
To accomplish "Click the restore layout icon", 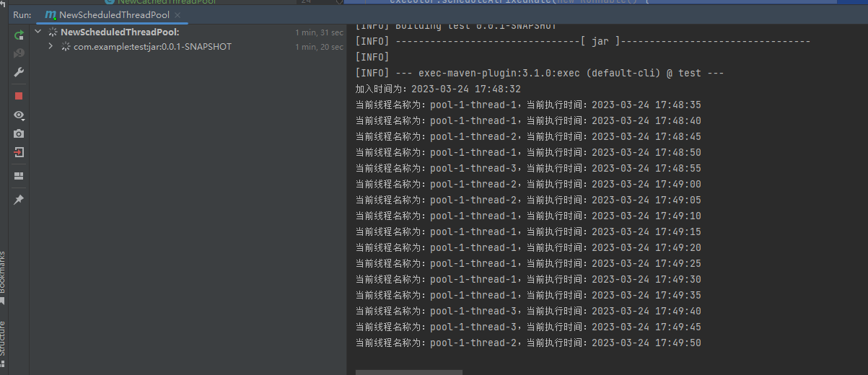I will (19, 176).
